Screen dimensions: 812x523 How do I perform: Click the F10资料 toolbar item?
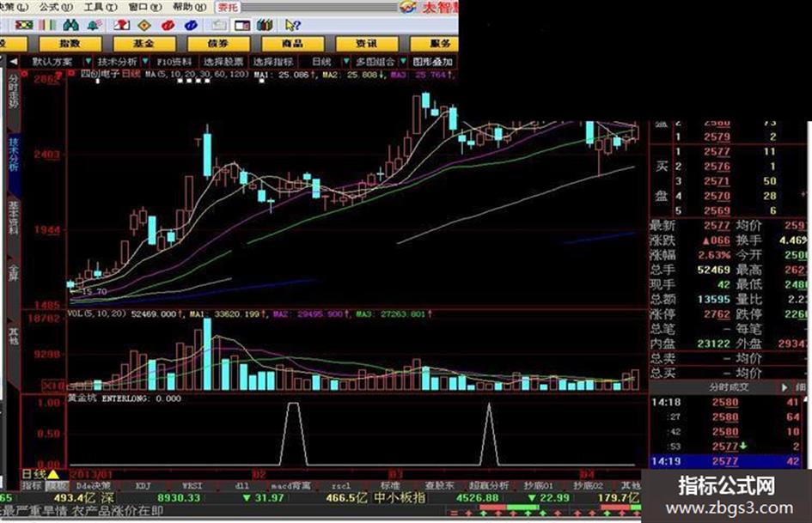(x=174, y=62)
